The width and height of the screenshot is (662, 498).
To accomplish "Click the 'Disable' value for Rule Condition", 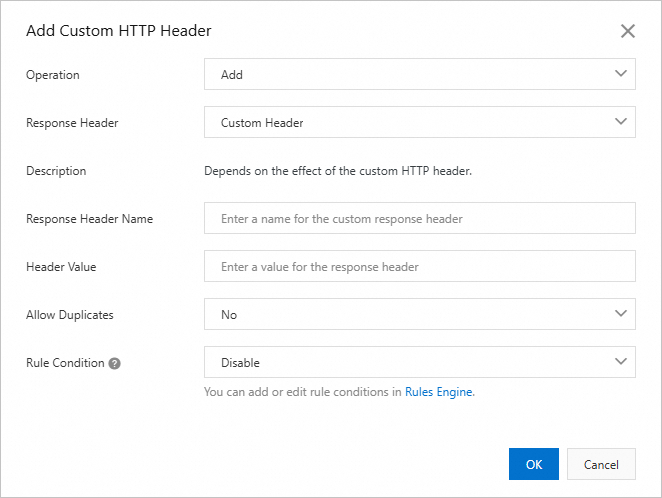I will pos(240,363).
